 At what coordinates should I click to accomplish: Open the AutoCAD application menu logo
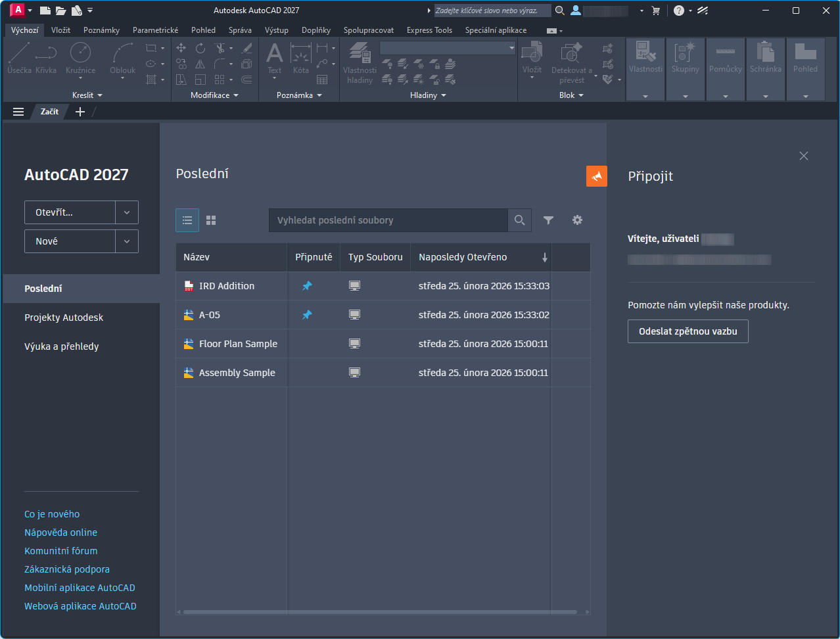click(x=18, y=10)
